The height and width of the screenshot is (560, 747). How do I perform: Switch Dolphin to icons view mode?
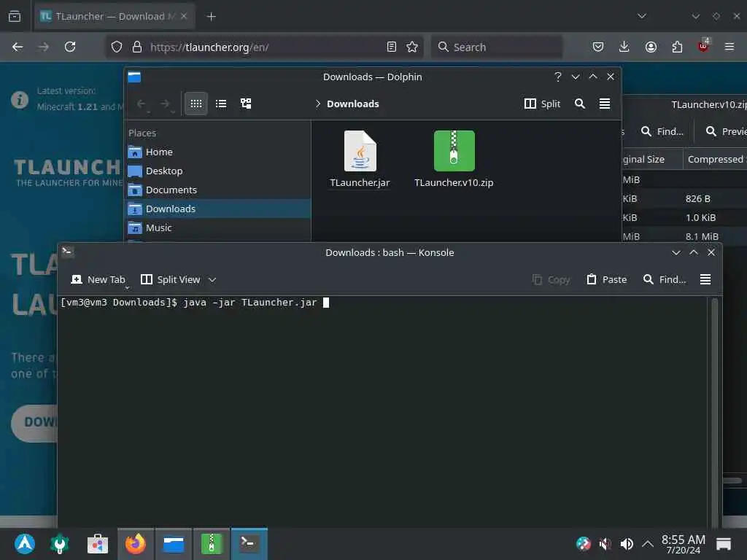(x=196, y=104)
